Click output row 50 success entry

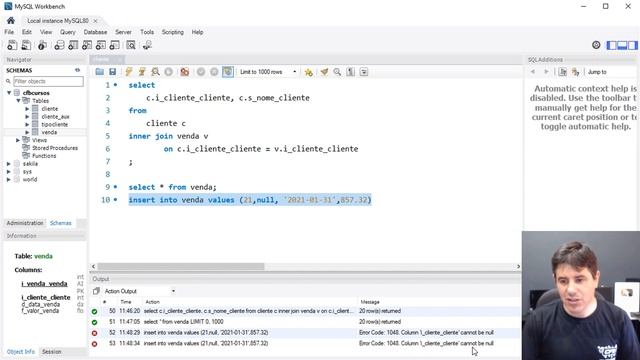click(305, 311)
